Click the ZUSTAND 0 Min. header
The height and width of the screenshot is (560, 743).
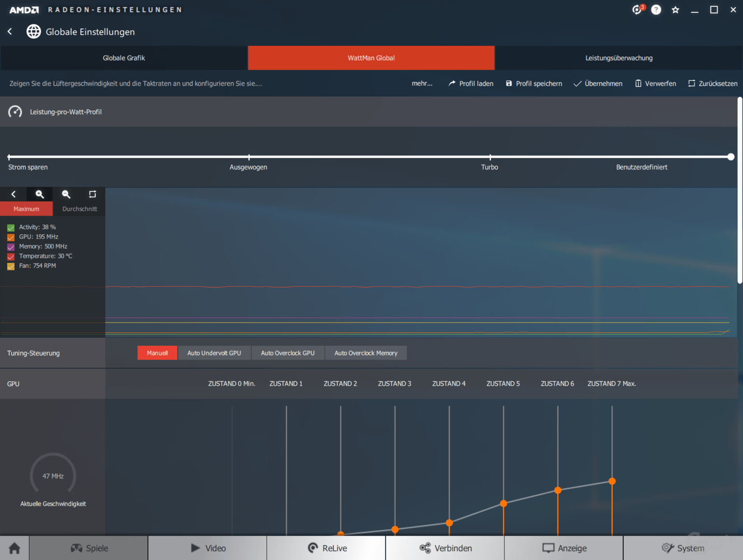[x=232, y=384]
